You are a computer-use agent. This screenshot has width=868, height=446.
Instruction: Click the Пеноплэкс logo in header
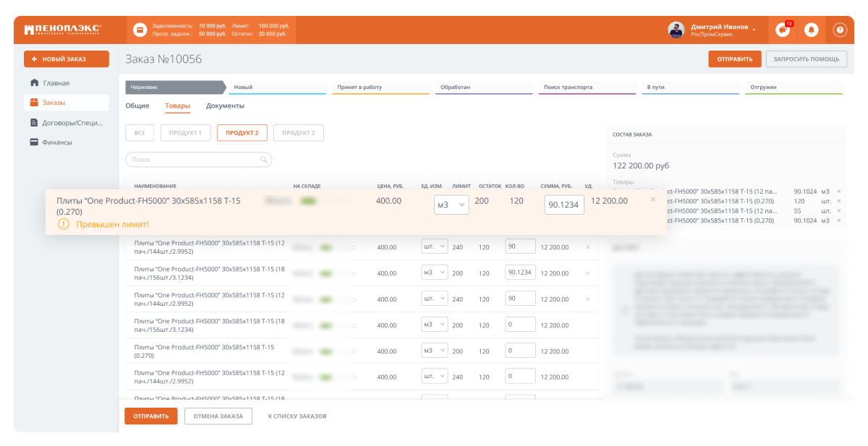tap(62, 30)
